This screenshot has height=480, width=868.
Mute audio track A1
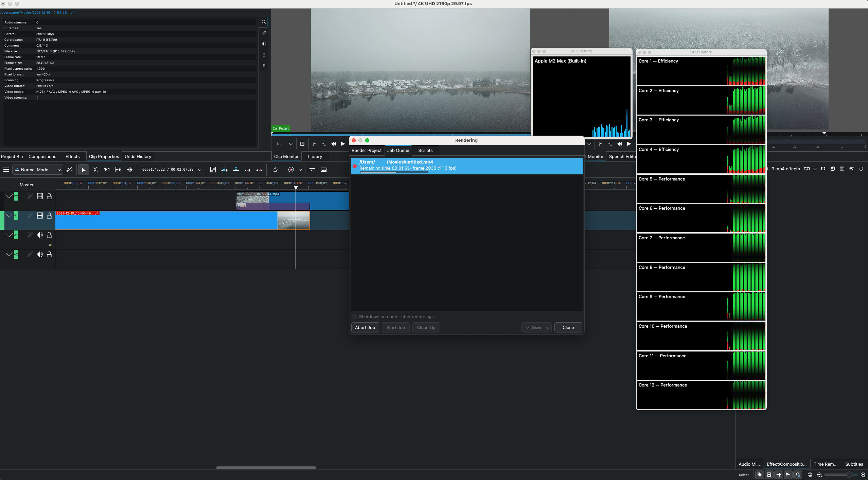coord(40,235)
